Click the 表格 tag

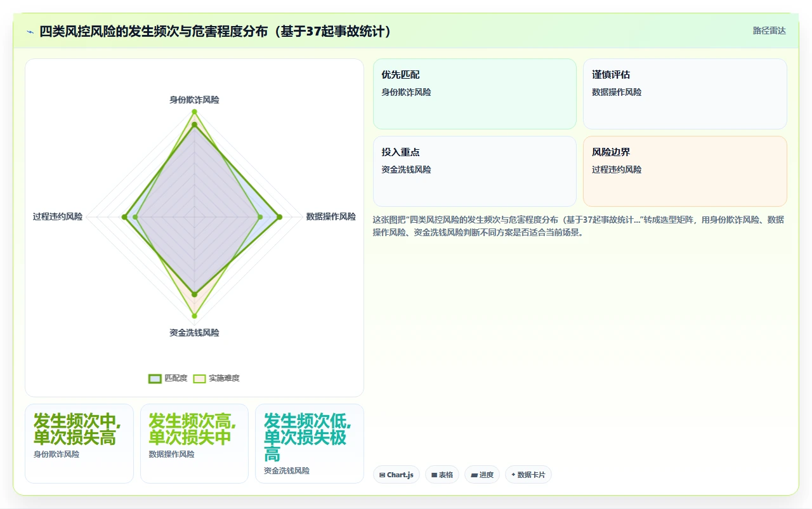pos(442,475)
